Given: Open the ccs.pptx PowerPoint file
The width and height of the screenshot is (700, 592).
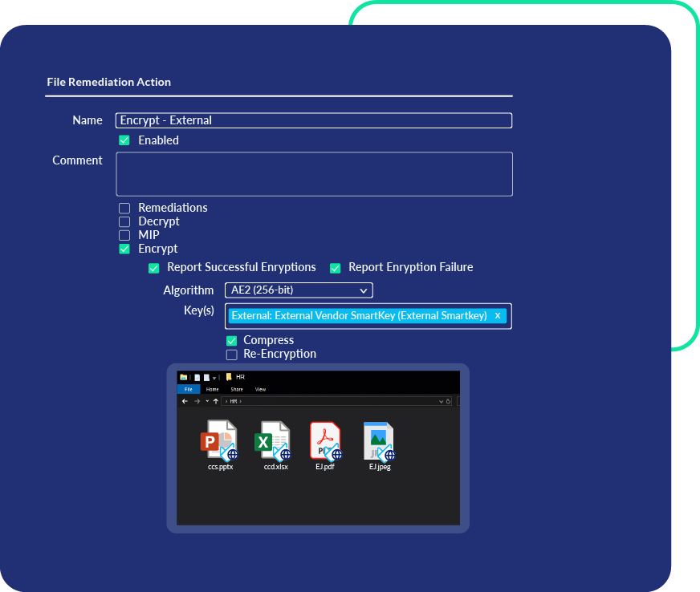Looking at the screenshot, I should tap(220, 441).
